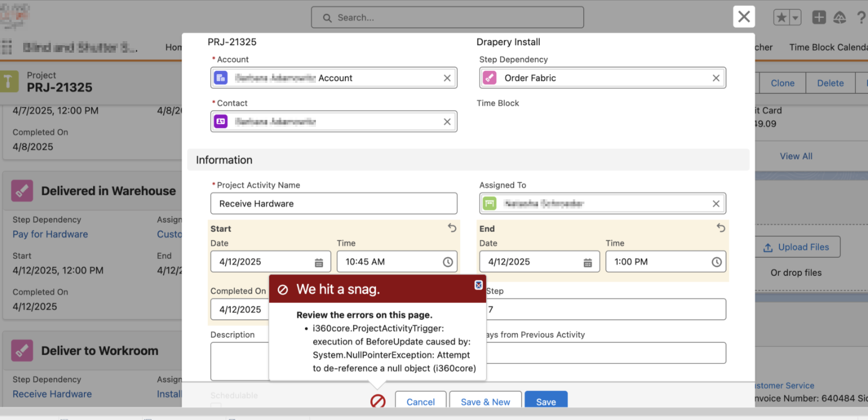Click the 'Or drop files' text
The height and width of the screenshot is (420, 868).
[x=796, y=272]
